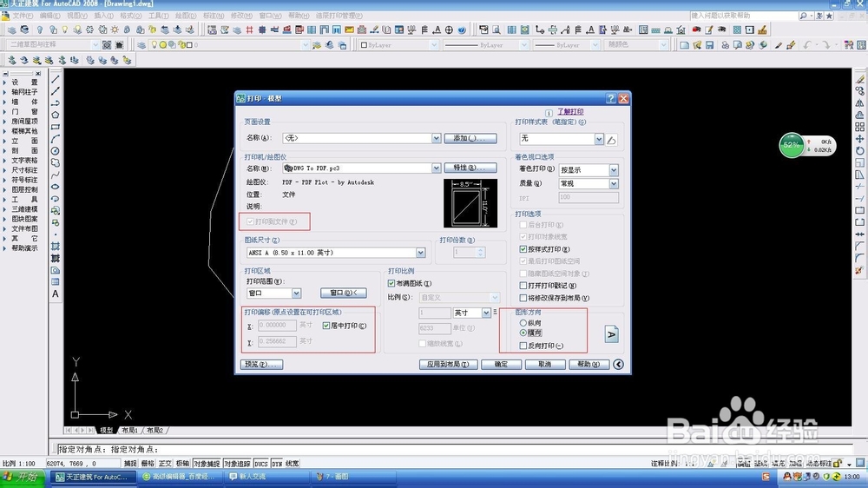868x488 pixels.
Task: Open the 格式(O) menu
Action: click(x=131, y=16)
